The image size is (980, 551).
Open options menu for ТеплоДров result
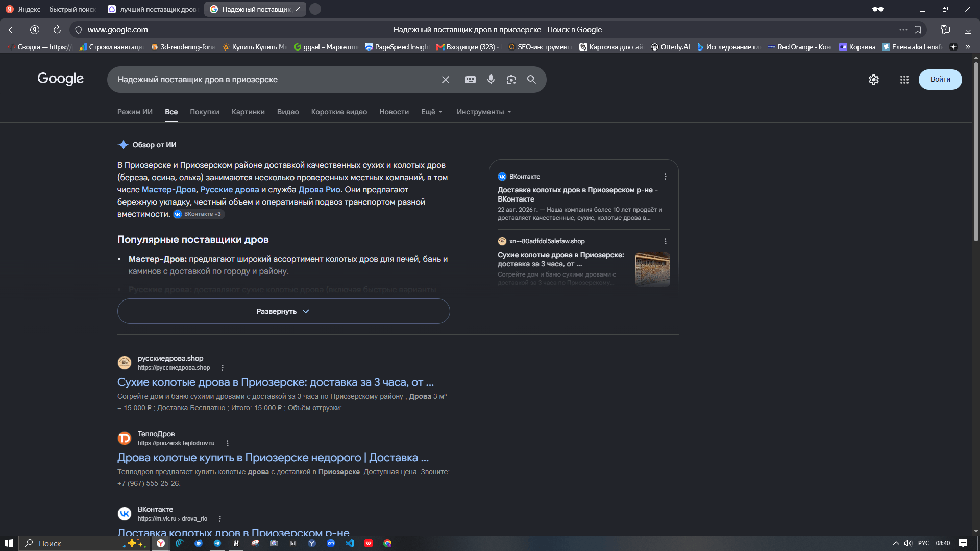pos(228,443)
